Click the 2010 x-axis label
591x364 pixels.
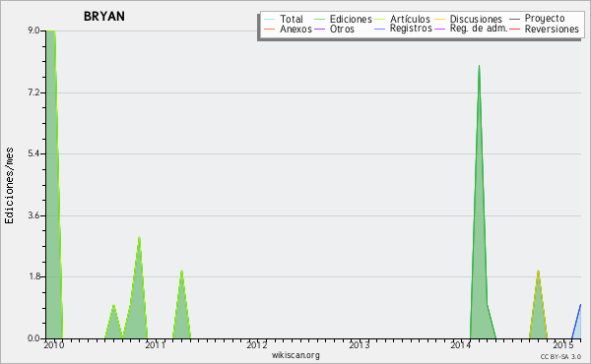(x=54, y=345)
